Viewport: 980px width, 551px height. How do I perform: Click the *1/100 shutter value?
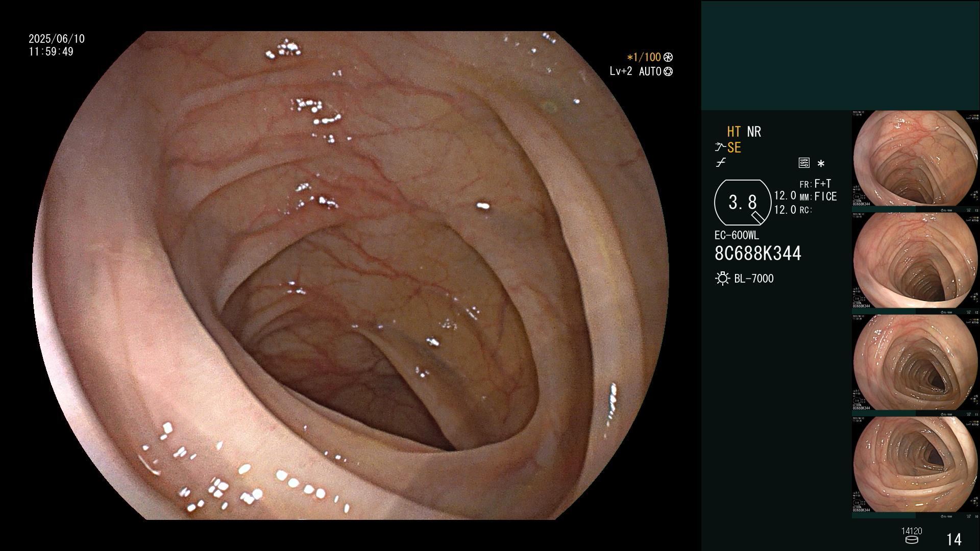click(x=644, y=57)
